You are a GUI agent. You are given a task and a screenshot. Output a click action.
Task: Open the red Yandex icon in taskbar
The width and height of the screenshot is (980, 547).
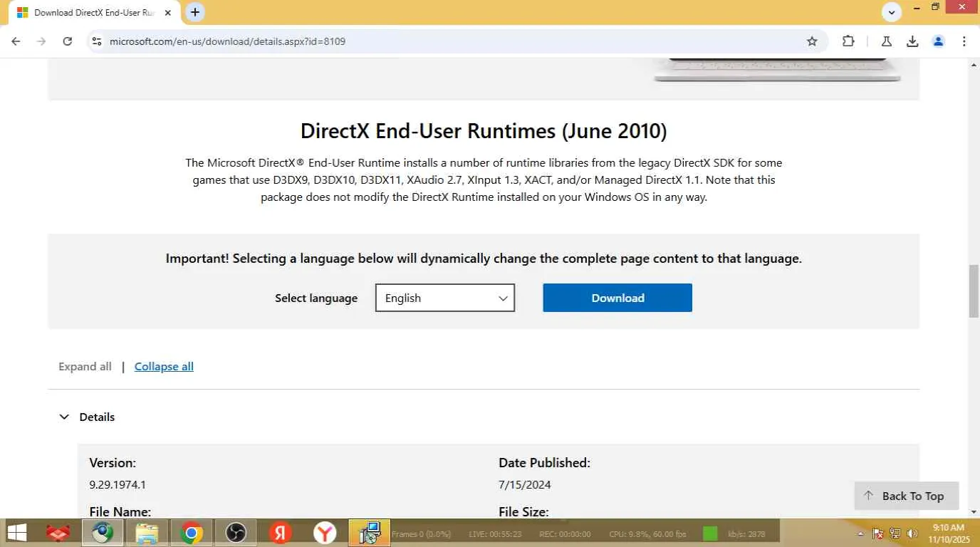pos(280,533)
